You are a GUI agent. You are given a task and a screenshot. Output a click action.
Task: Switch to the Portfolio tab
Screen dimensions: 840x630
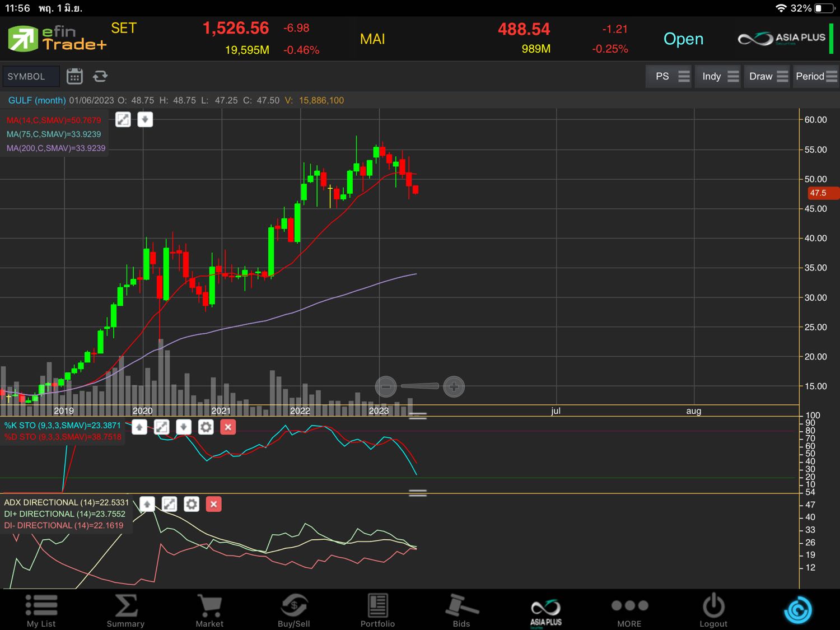coord(377,610)
